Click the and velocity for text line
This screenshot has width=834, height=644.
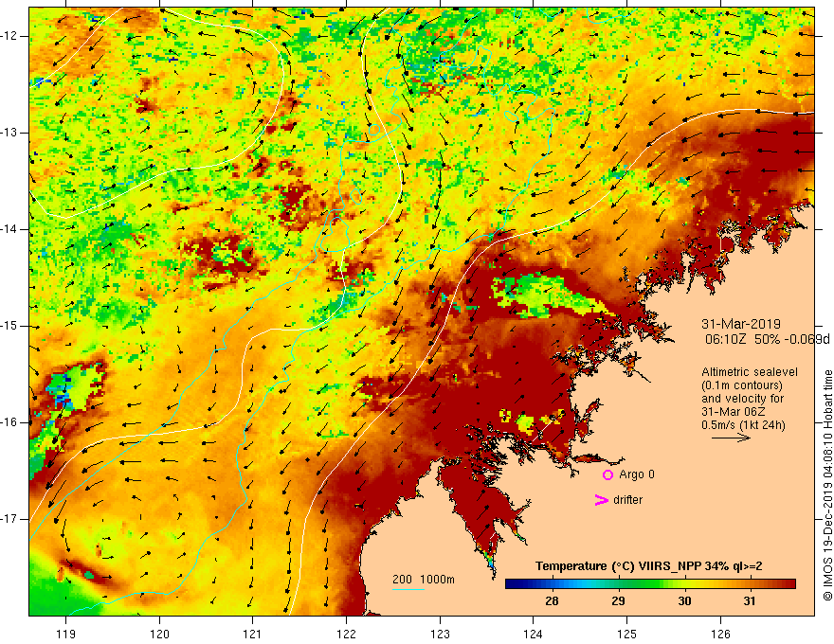coord(742,399)
